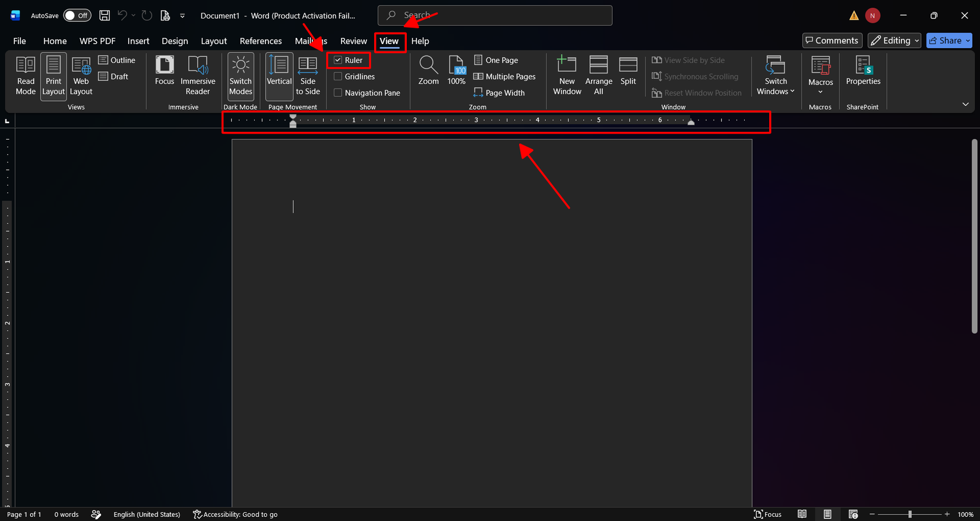This screenshot has height=521, width=980.
Task: Click the vertical scrollbar thumb
Action: point(974,236)
